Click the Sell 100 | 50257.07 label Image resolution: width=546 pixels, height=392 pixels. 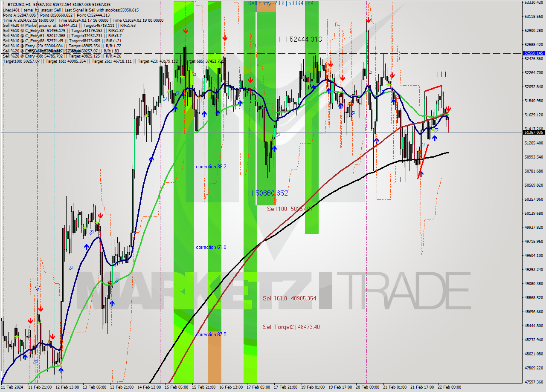290,209
